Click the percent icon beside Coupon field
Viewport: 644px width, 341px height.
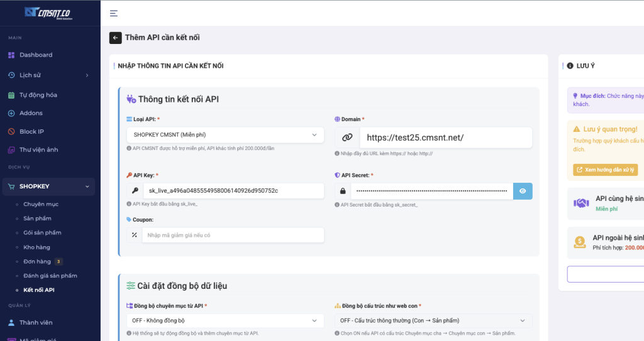tap(135, 235)
